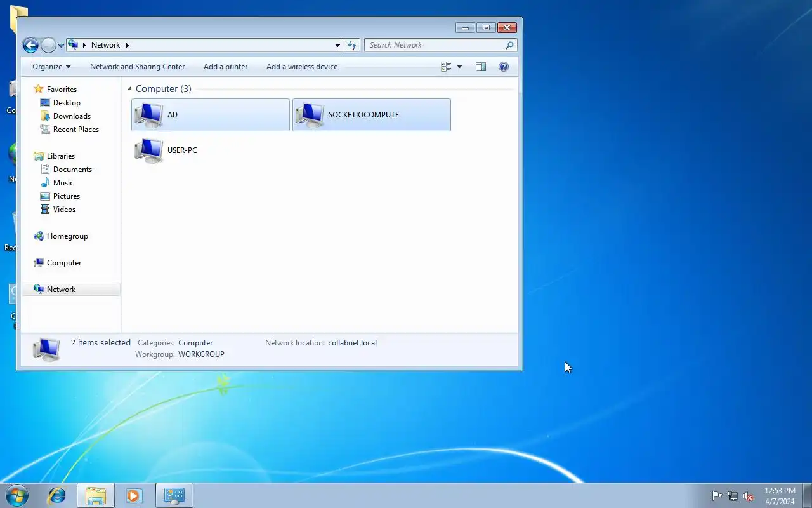Open Internet Explorer from taskbar

point(57,495)
